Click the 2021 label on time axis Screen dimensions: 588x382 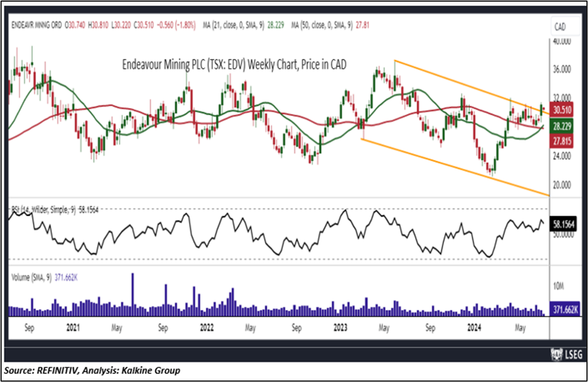pyautogui.click(x=73, y=328)
